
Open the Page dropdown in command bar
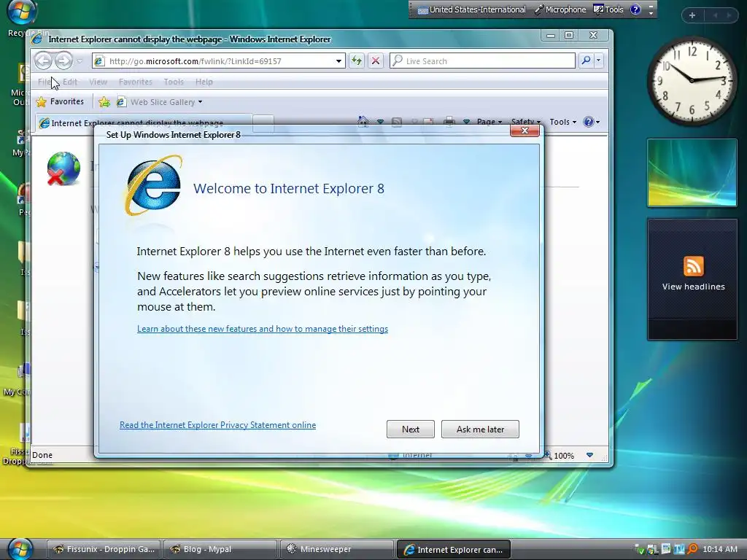[x=489, y=122]
